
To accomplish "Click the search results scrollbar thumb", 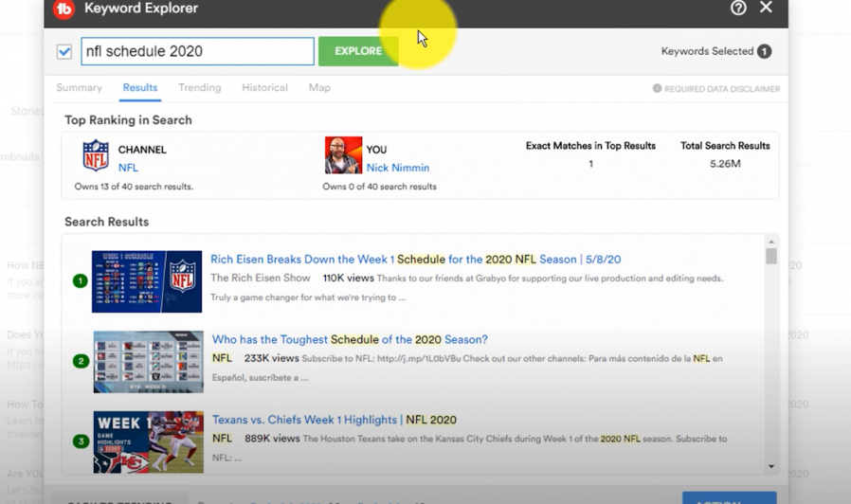I will click(x=771, y=256).
